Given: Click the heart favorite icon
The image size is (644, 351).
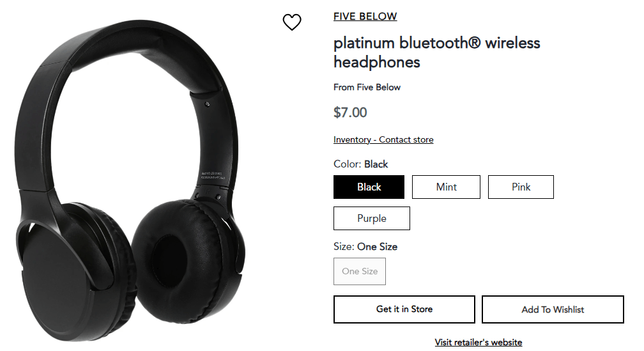Looking at the screenshot, I should coord(292,22).
